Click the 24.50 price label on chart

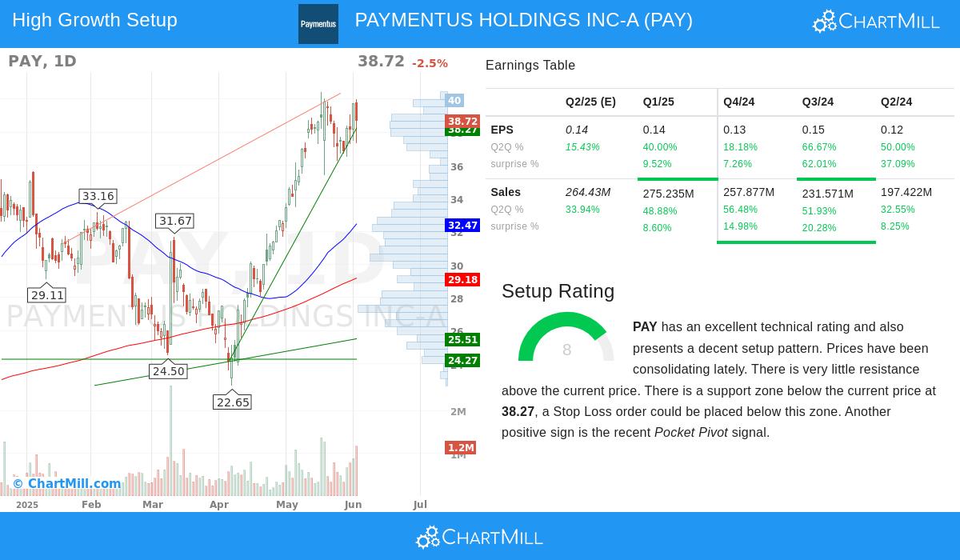coord(168,371)
